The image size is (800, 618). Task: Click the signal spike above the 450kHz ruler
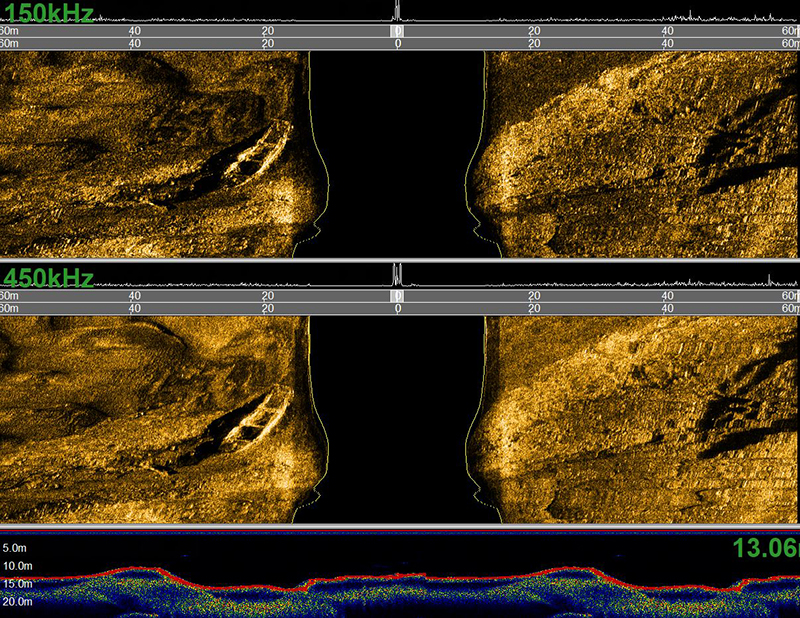(397, 274)
